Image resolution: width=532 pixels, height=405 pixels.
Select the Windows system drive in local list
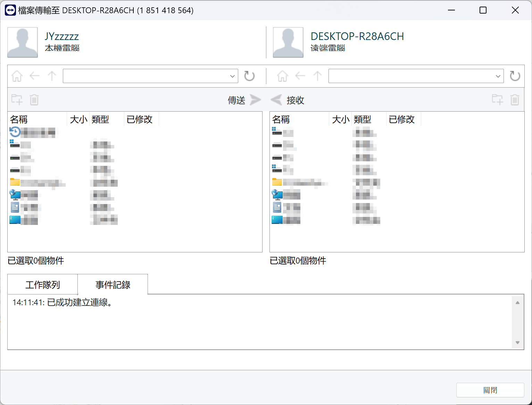click(x=20, y=144)
